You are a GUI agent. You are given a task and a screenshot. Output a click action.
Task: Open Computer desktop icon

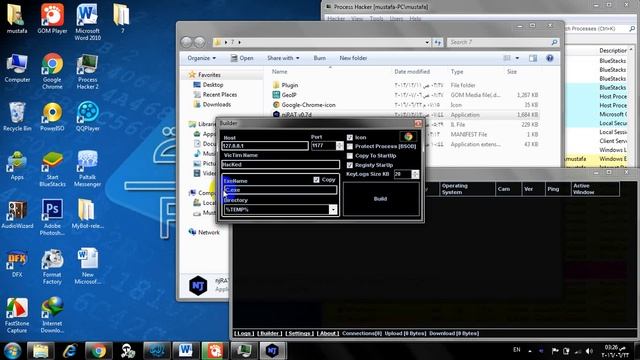17,67
